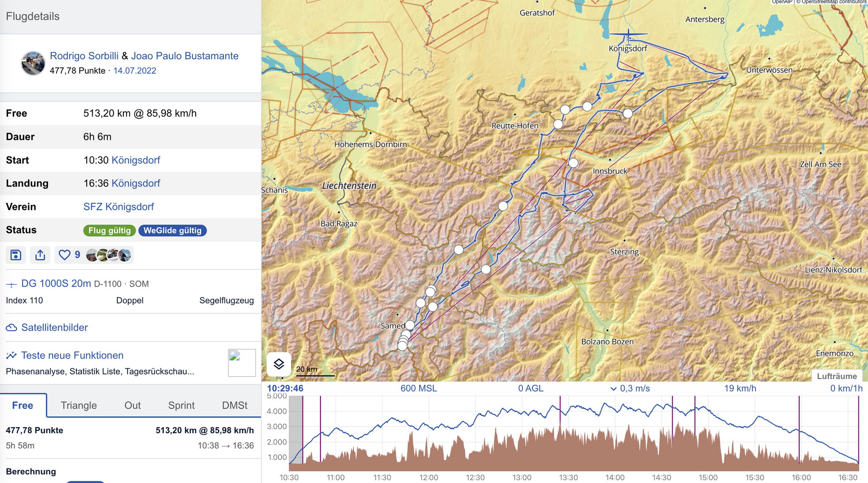The image size is (868, 483).
Task: Click the barogram at 12:00 on time axis
Action: (x=429, y=478)
